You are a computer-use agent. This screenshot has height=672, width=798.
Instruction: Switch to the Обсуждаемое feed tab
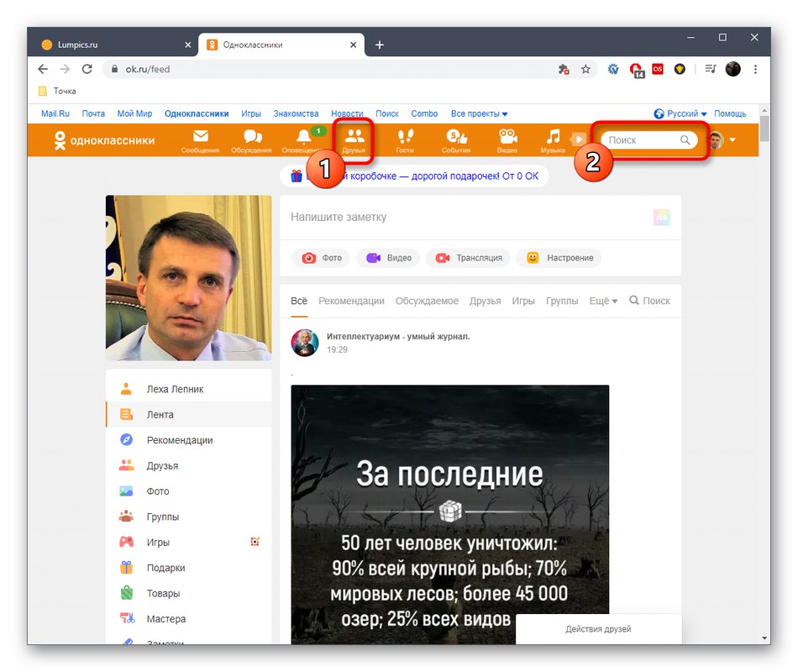[x=427, y=300]
